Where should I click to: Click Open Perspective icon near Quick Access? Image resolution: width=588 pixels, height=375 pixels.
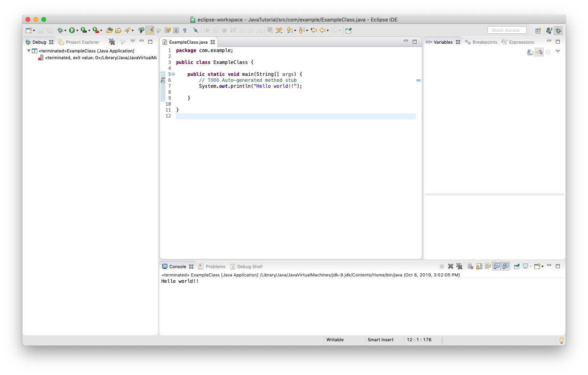pyautogui.click(x=538, y=30)
